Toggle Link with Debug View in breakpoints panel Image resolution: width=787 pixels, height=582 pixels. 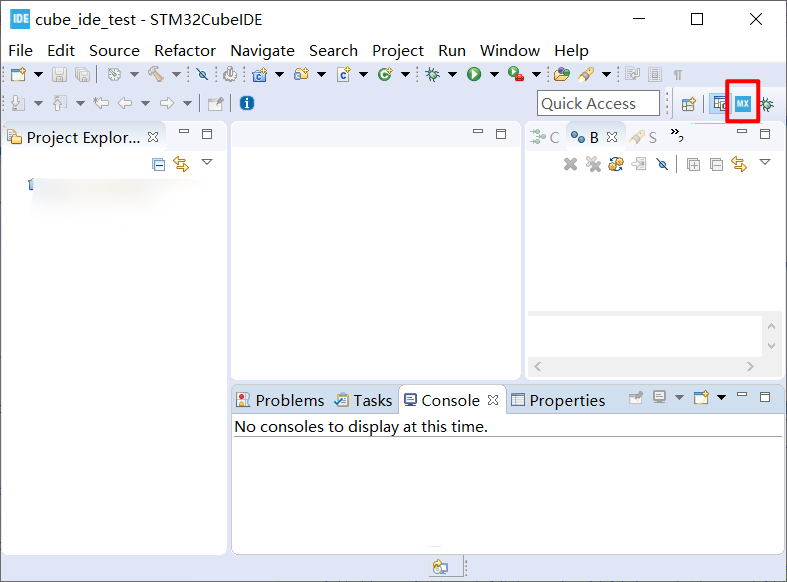(x=739, y=164)
